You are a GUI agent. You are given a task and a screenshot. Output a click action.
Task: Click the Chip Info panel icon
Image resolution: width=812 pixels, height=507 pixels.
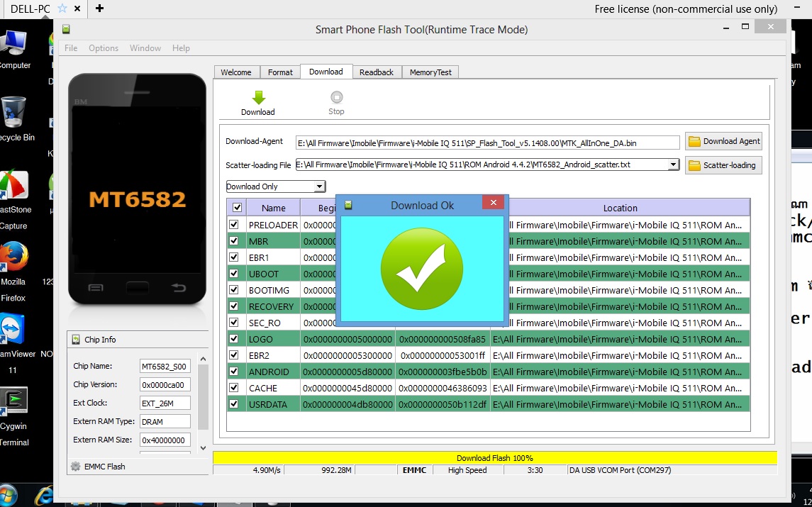point(76,340)
